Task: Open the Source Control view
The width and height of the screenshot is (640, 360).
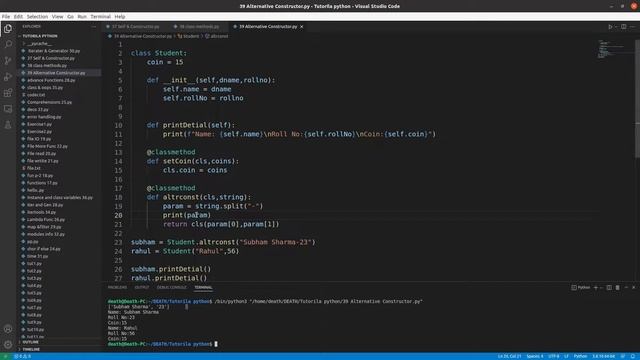Action: pos(8,61)
